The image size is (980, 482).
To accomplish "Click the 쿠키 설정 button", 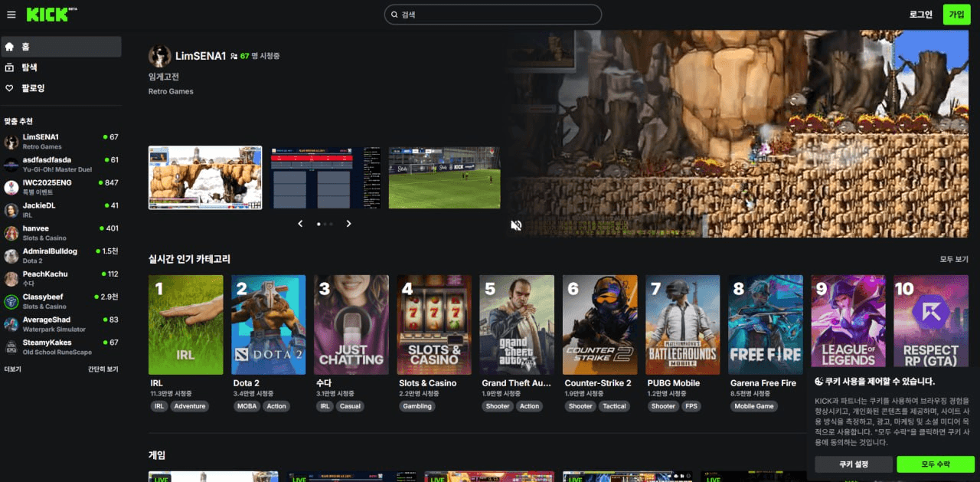I will [x=854, y=464].
